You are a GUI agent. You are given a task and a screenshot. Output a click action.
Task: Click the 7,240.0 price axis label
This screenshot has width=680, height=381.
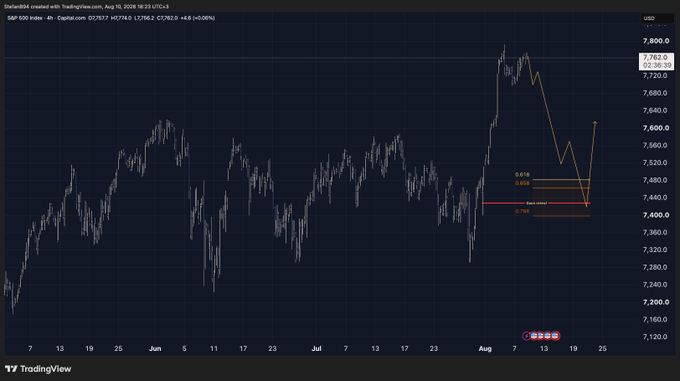click(x=655, y=284)
